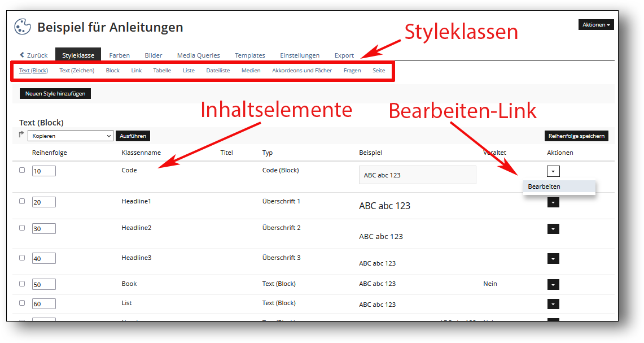Click the Reihenfolge speichern button

click(x=576, y=136)
